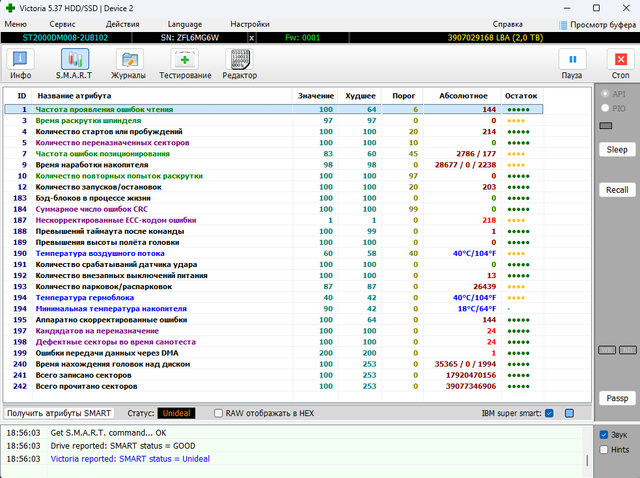Click the Victoria green cross app icon
Viewport: 640px width, 478px height.
pyautogui.click(x=10, y=8)
